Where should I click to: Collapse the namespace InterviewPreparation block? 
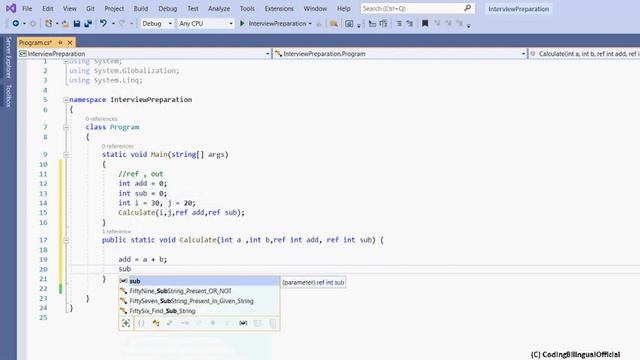click(x=66, y=100)
